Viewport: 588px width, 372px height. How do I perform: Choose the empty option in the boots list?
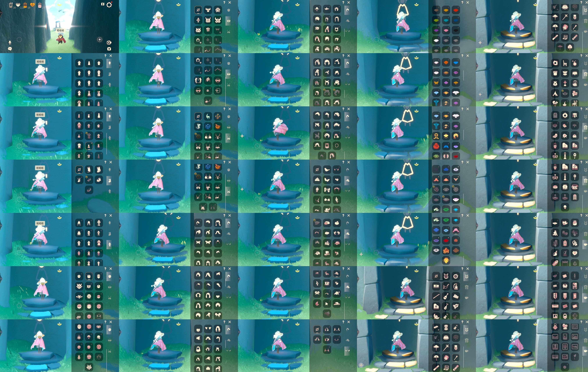(79, 170)
